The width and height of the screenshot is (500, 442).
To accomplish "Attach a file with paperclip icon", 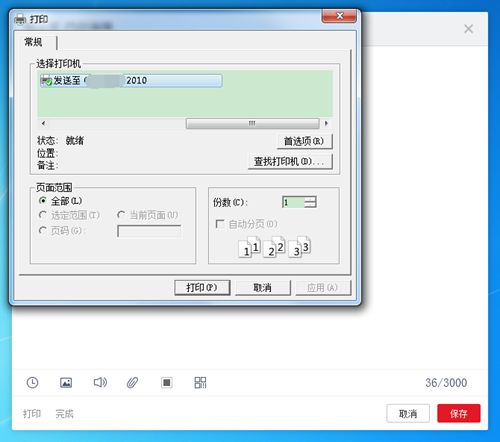I will tap(132, 382).
